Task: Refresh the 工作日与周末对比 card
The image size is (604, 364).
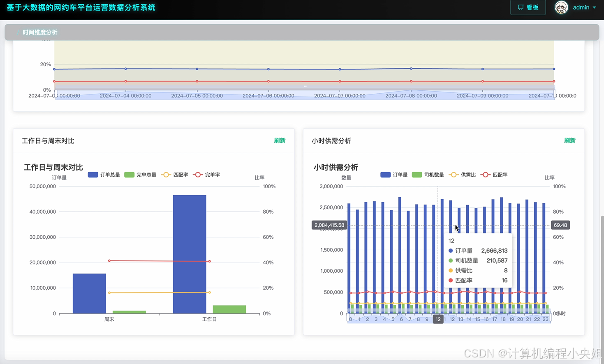Action: point(280,141)
